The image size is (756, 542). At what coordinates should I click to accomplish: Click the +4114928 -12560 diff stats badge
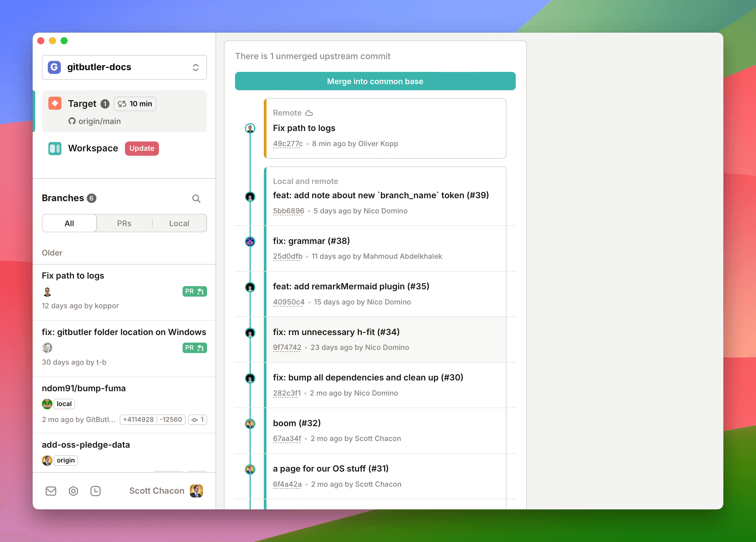(152, 419)
